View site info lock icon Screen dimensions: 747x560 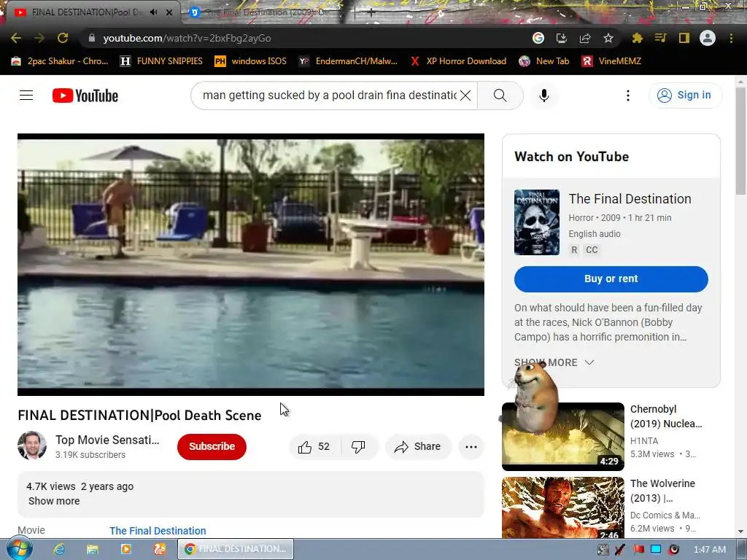[92, 38]
